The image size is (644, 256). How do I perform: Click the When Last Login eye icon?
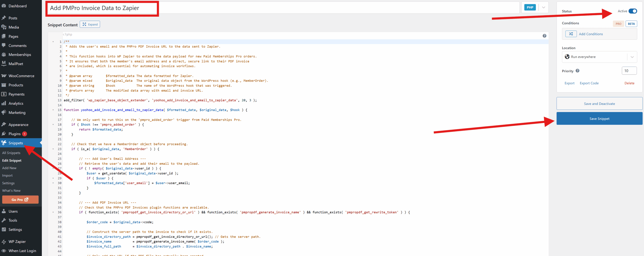click(x=4, y=251)
